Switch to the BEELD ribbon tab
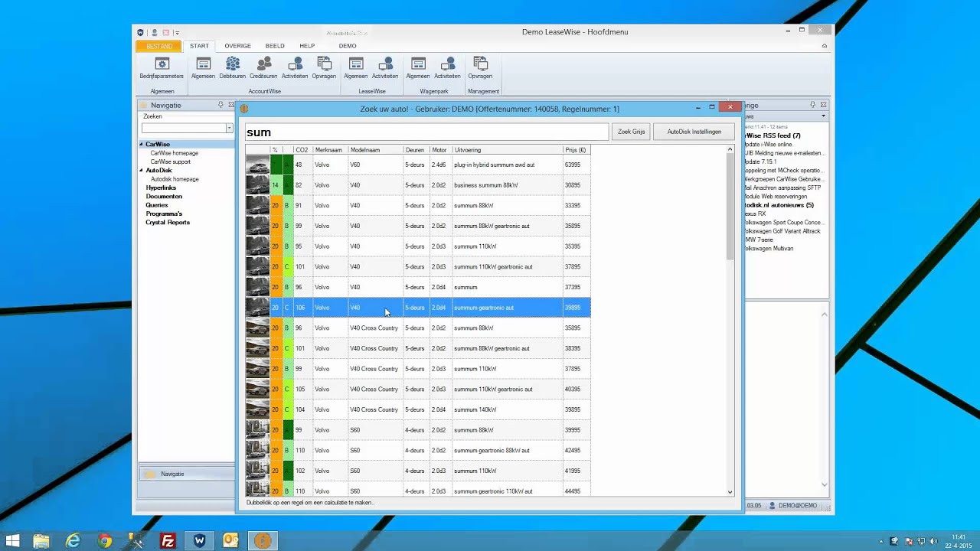980x551 pixels. (x=275, y=46)
